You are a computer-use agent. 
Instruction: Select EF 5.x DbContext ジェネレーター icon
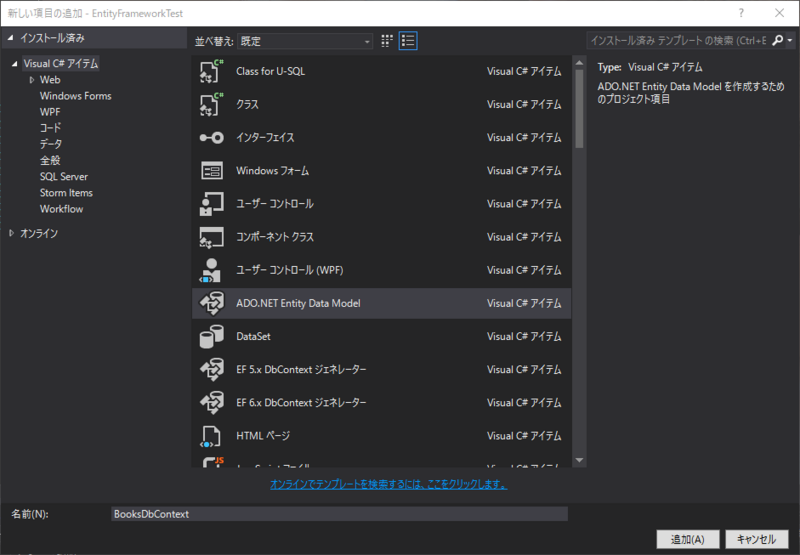(211, 370)
